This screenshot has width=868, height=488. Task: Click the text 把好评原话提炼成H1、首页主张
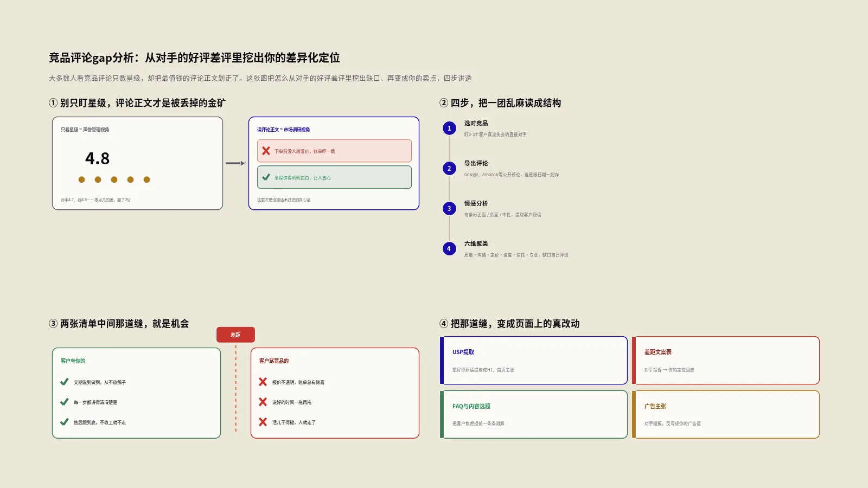click(483, 370)
